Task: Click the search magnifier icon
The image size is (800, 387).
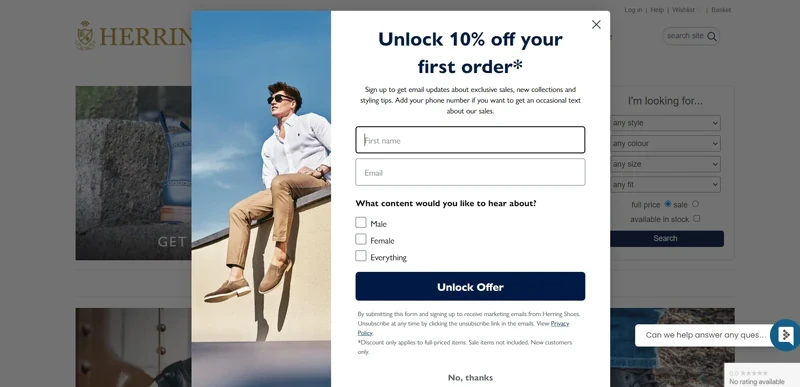Action: [x=712, y=36]
